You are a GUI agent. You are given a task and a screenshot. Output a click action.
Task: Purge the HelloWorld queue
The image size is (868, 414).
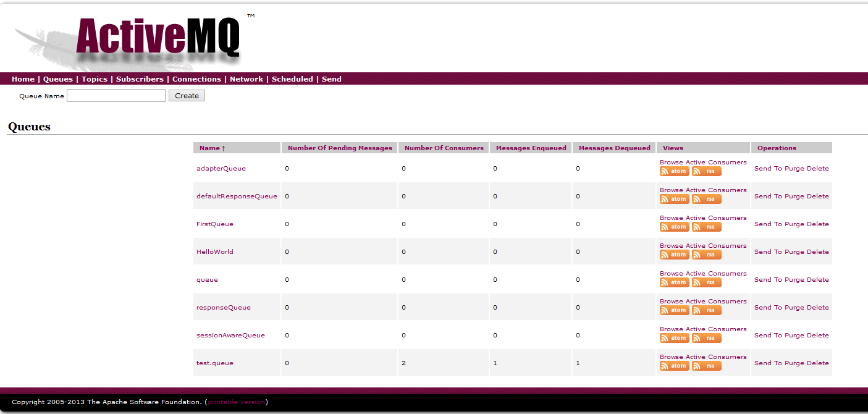(794, 252)
